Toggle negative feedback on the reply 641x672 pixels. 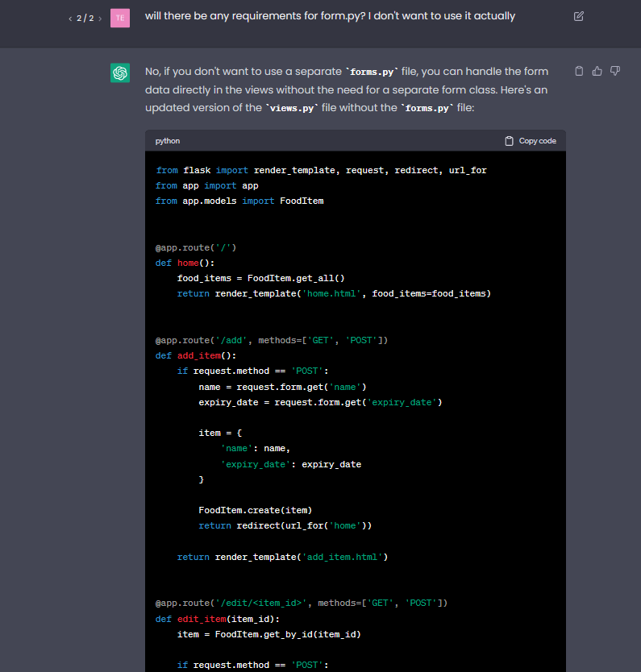[x=614, y=71]
